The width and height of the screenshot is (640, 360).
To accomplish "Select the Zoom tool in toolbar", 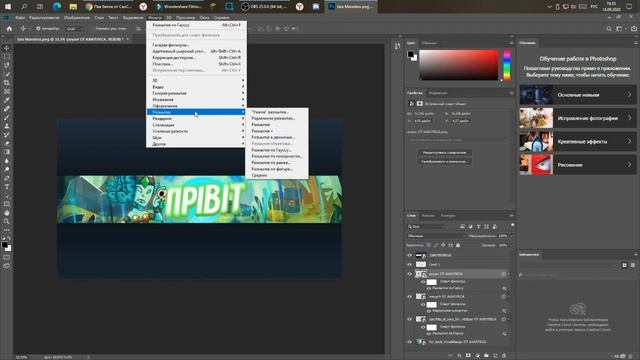I will point(7,221).
